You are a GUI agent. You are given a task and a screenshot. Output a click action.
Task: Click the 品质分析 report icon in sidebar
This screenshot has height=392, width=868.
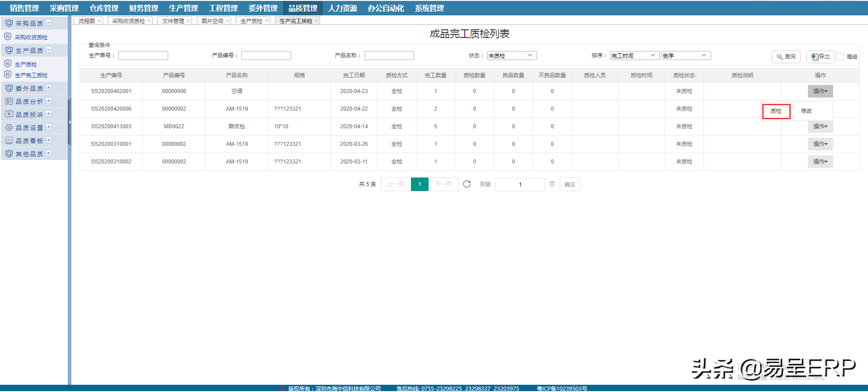[x=9, y=102]
